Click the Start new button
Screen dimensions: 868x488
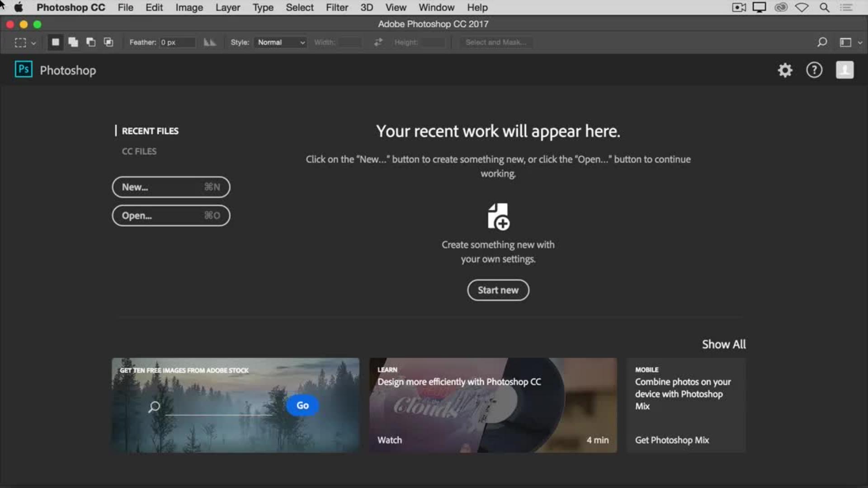pyautogui.click(x=498, y=290)
